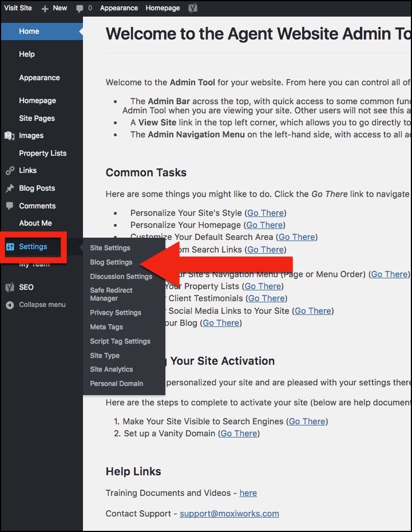
Task: Click the comment bubble icon in the top bar
Action: click(x=80, y=8)
